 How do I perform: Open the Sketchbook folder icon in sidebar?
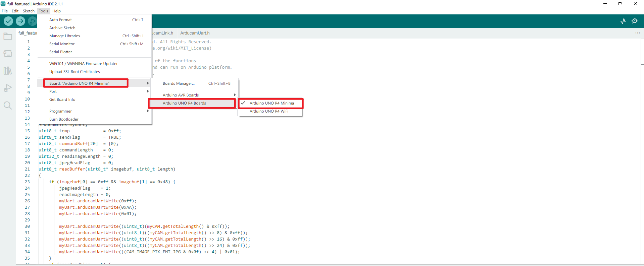tap(8, 36)
